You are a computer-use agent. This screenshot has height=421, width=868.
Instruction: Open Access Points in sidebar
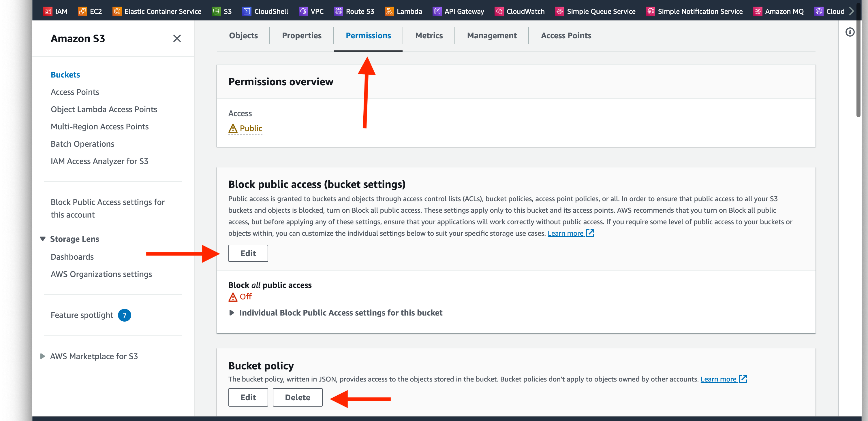coord(75,92)
